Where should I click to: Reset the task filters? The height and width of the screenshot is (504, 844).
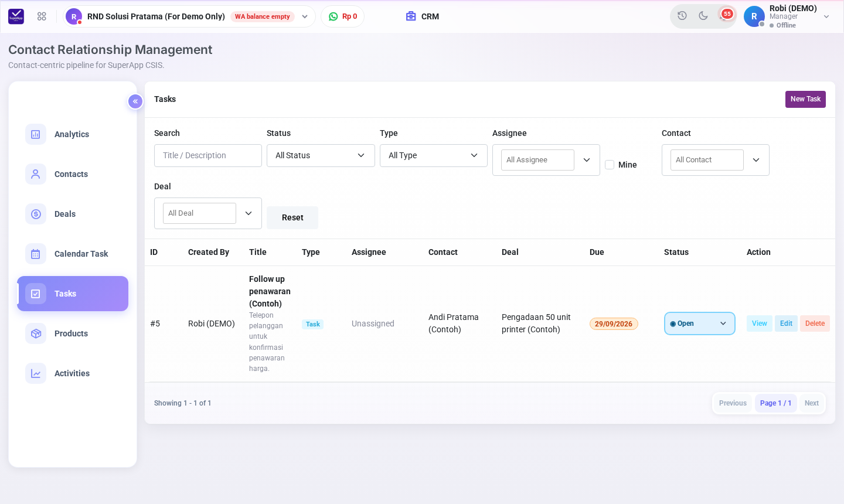292,217
